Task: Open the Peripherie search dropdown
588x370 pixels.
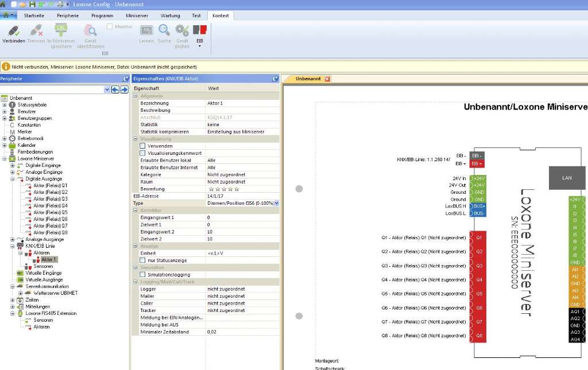Action: pyautogui.click(x=107, y=89)
